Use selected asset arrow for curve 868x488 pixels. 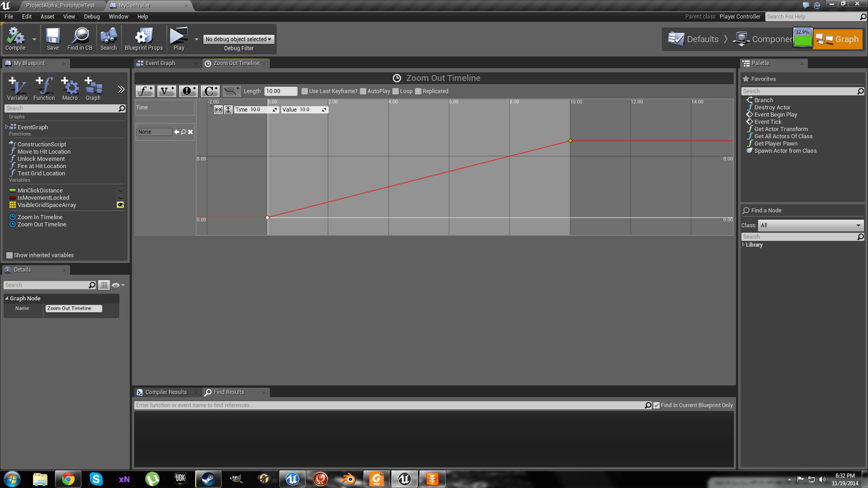pos(176,132)
